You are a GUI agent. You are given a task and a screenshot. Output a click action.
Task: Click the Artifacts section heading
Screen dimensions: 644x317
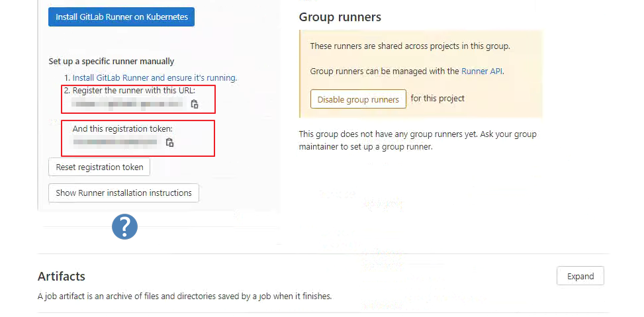tap(61, 277)
